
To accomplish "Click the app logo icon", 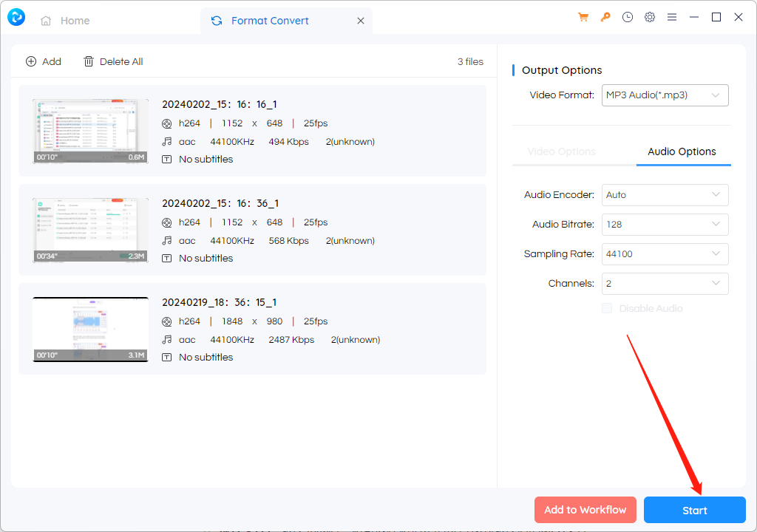I will click(15, 17).
